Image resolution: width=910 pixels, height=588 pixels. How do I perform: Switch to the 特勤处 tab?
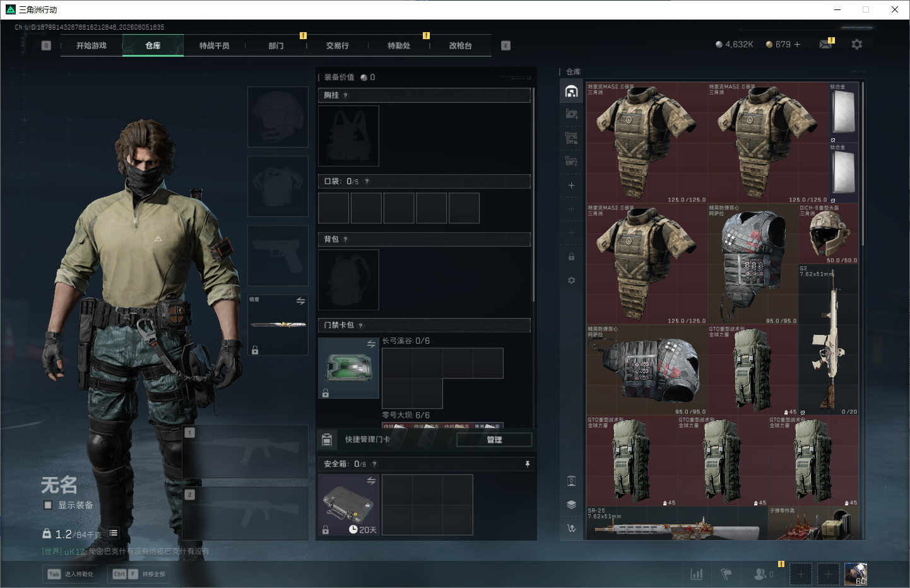[399, 45]
